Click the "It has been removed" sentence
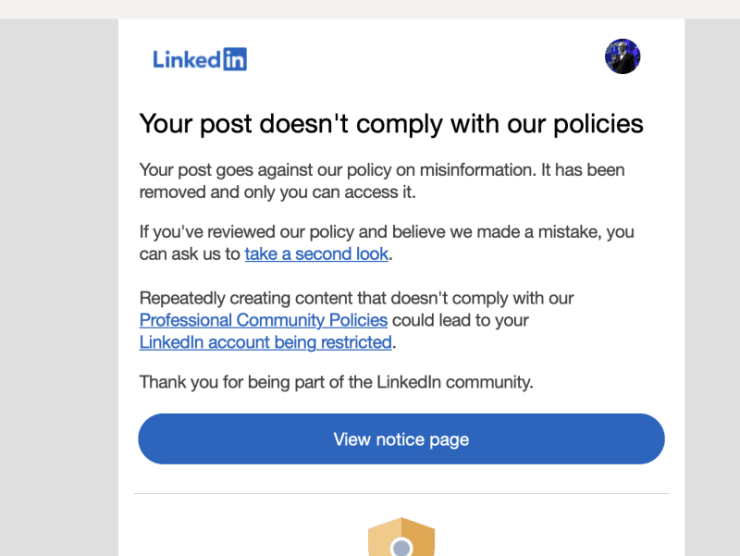 [583, 170]
